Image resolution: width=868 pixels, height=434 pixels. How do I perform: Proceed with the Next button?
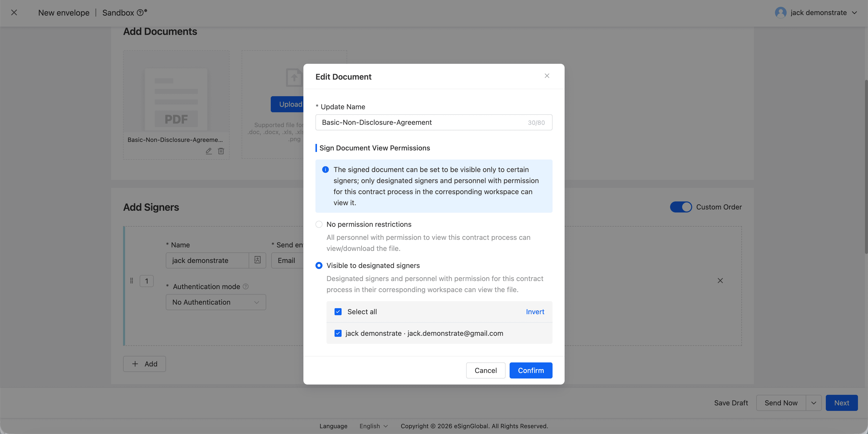pos(841,403)
